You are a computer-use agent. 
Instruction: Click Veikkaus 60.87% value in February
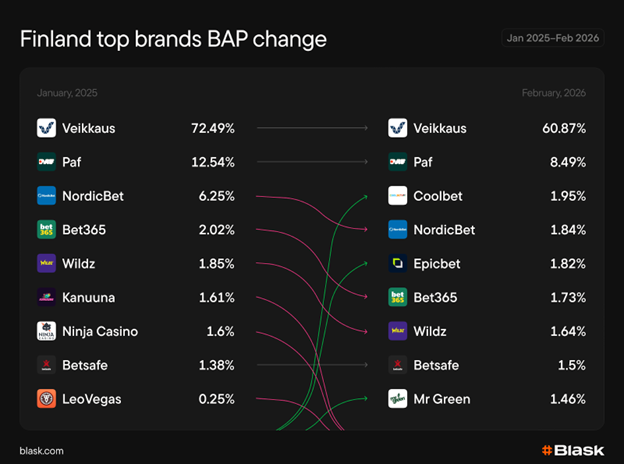pyautogui.click(x=564, y=128)
